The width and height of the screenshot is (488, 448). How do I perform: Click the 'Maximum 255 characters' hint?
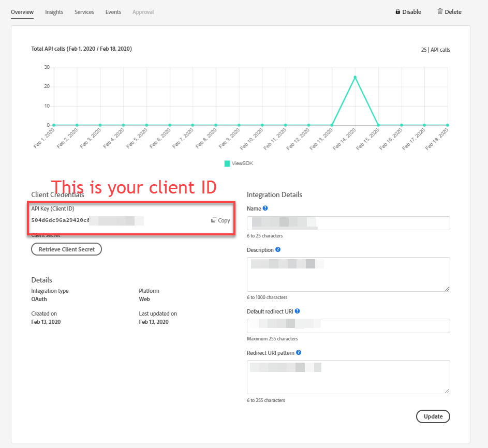click(272, 338)
